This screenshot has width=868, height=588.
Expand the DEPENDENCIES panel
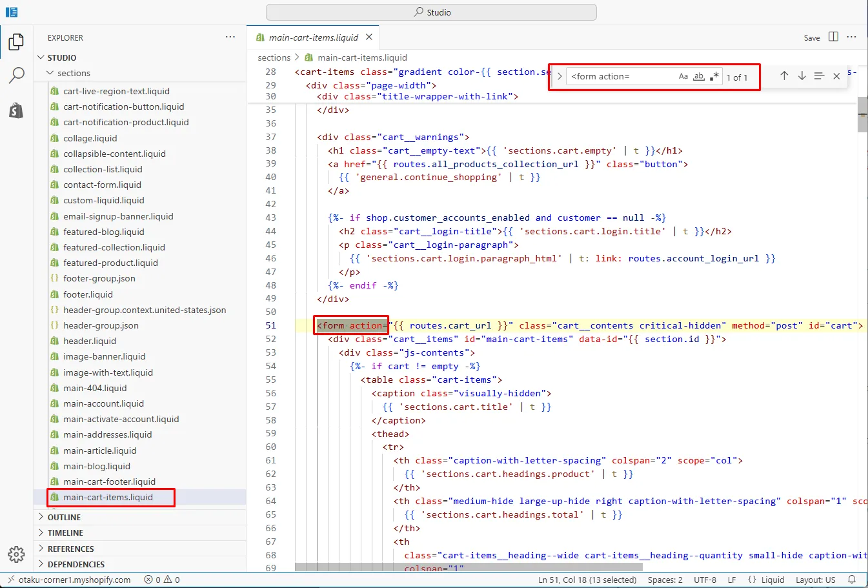point(139,564)
